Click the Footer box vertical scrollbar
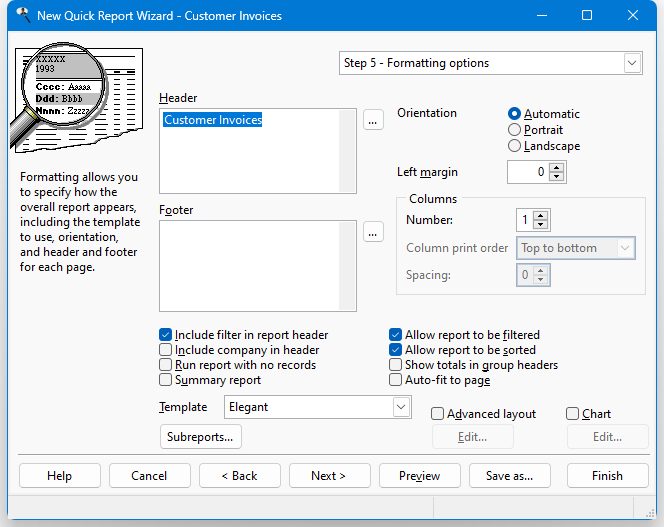This screenshot has height=527, width=664. [x=347, y=266]
